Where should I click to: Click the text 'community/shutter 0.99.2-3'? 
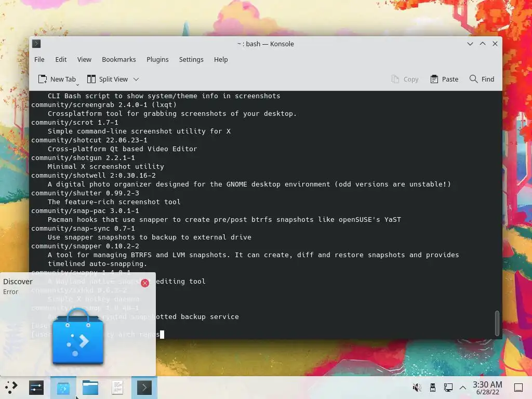[x=85, y=193]
